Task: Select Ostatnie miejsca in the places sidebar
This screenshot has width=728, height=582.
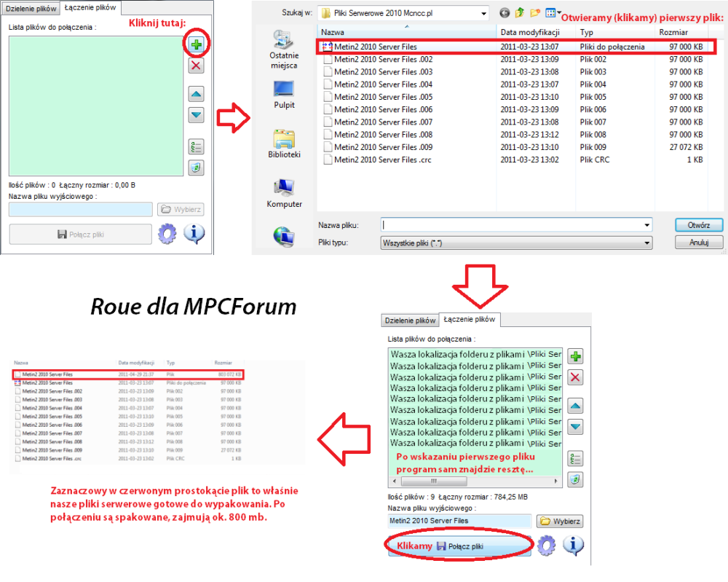Action: [284, 50]
